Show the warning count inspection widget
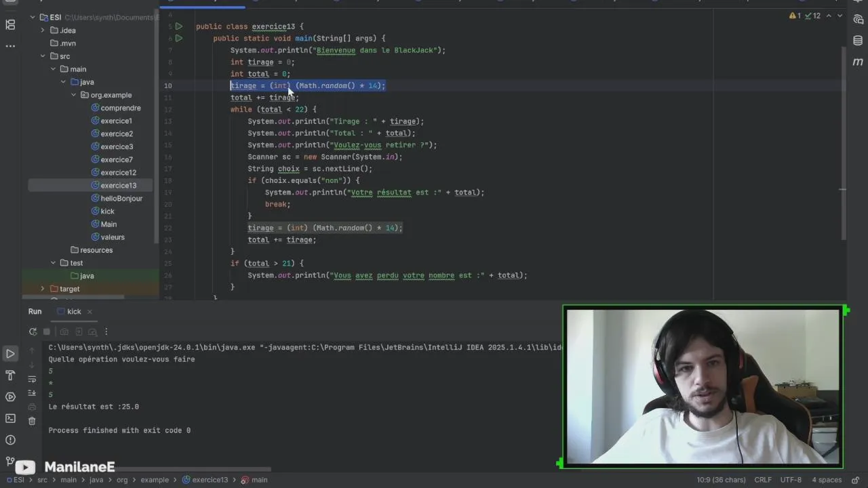 [x=795, y=16]
